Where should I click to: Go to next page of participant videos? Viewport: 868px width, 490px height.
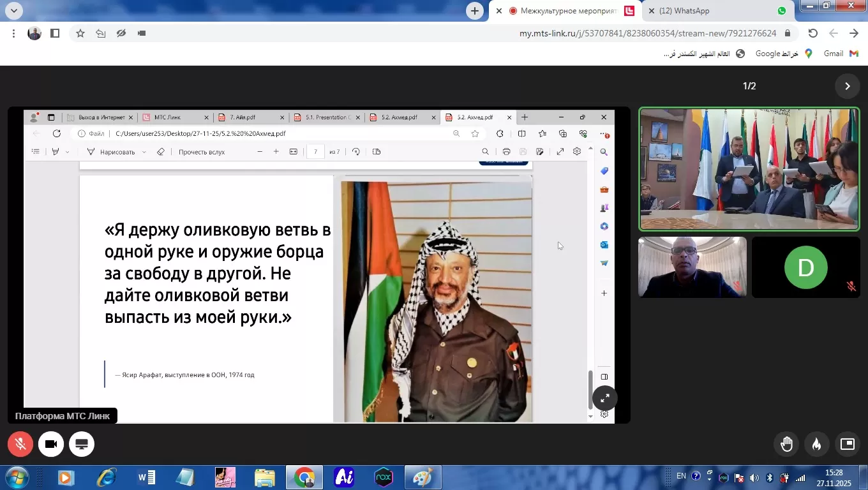click(848, 86)
